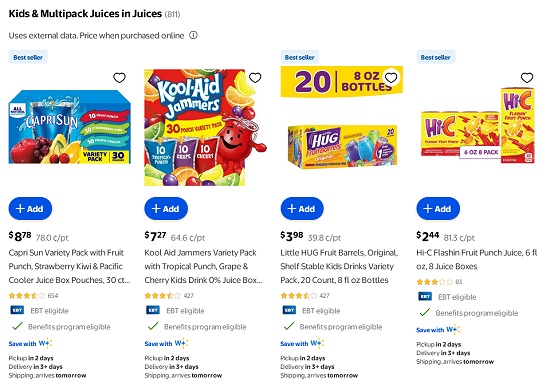View Little HUG box product image
Viewport: 550px width, 385px height.
pos(342,147)
